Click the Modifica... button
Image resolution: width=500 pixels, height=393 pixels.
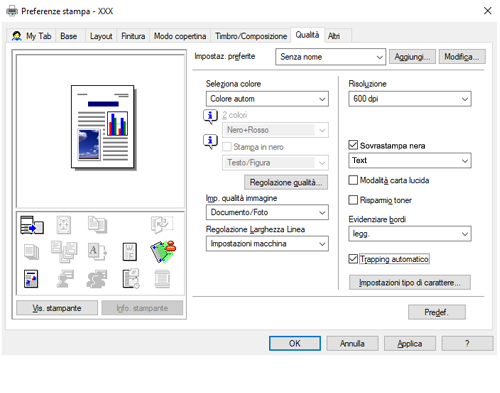[462, 57]
